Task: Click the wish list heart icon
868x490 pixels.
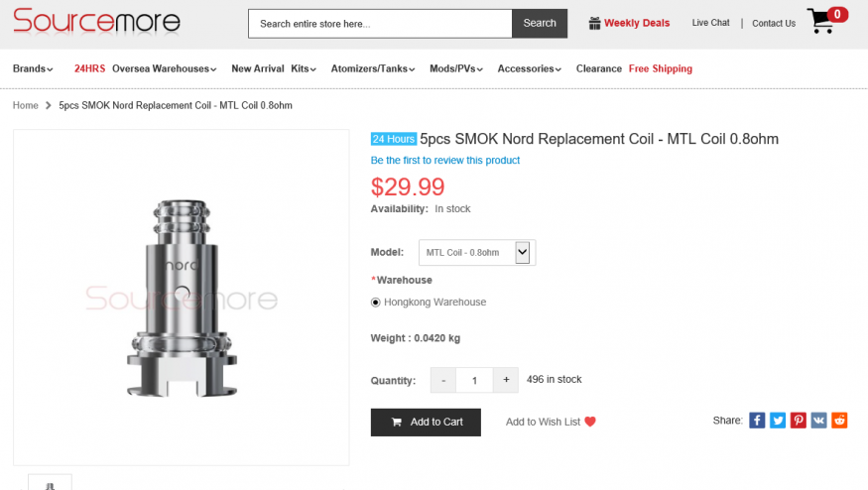Action: pos(590,422)
